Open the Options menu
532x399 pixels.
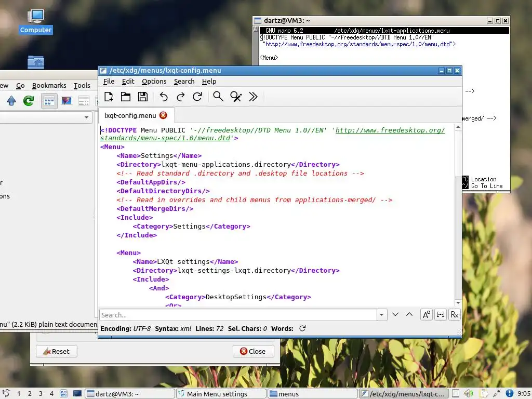tap(154, 82)
